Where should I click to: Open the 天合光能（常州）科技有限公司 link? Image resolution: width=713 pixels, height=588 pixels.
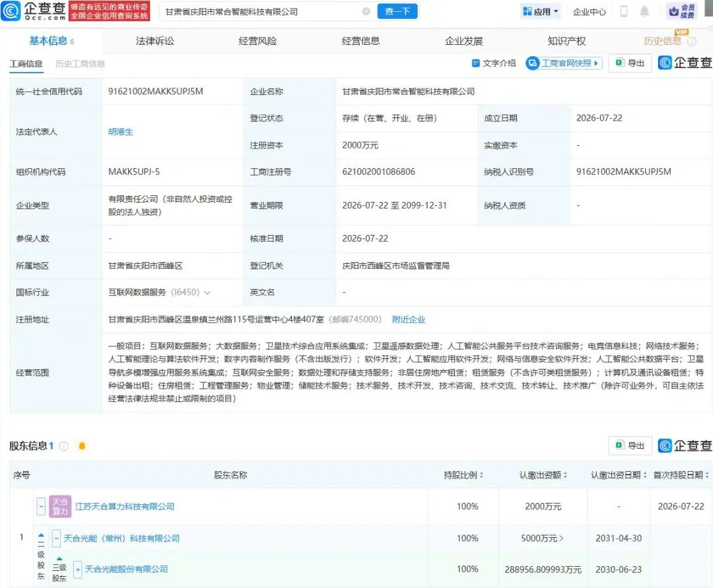click(121, 539)
